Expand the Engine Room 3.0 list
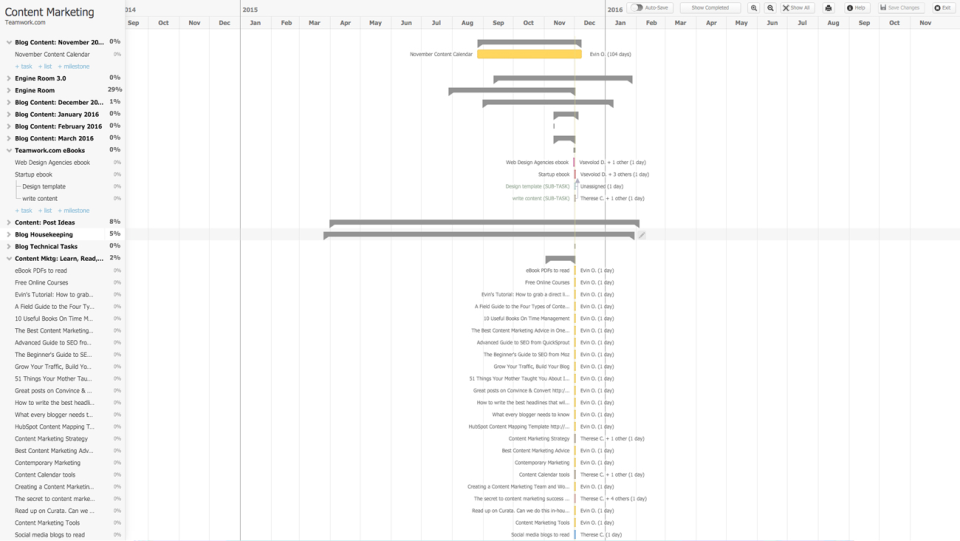960x541 pixels. click(9, 78)
